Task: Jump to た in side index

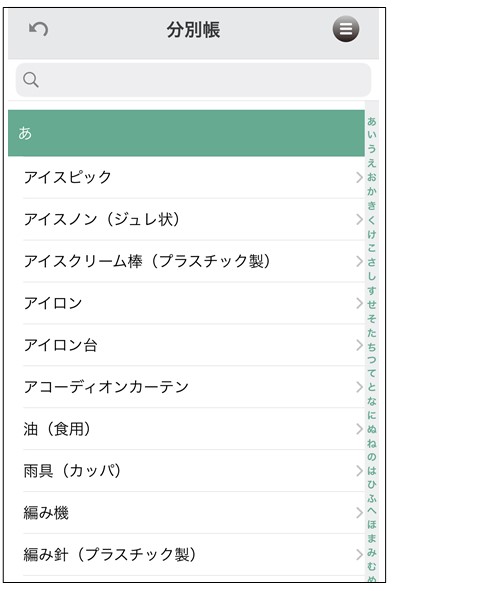Action: 372,333
